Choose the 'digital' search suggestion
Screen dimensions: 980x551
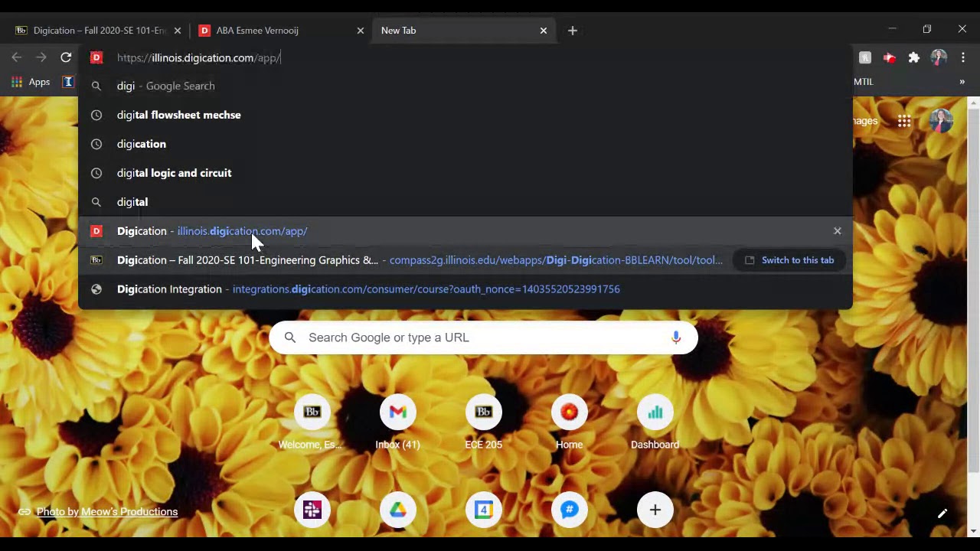465,202
